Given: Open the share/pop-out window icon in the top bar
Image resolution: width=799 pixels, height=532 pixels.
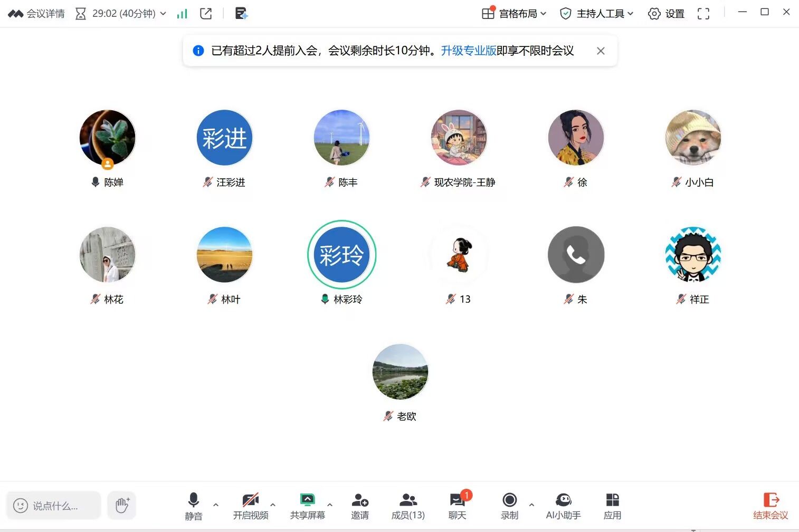Looking at the screenshot, I should (206, 14).
